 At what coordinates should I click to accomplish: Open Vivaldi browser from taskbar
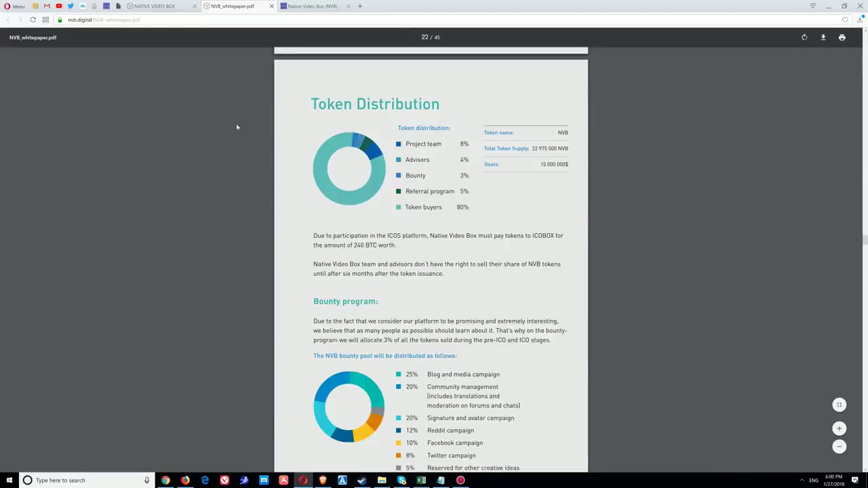224,480
